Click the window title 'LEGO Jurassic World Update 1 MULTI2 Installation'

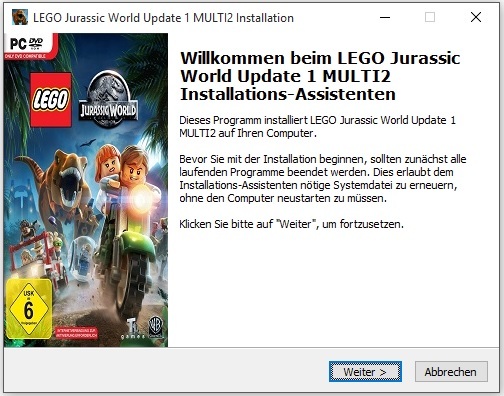coord(163,18)
